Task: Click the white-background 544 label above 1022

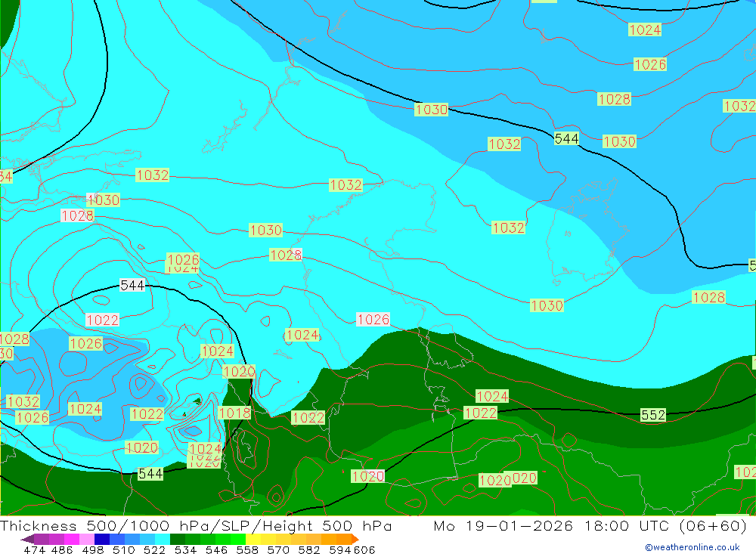Action: (132, 286)
